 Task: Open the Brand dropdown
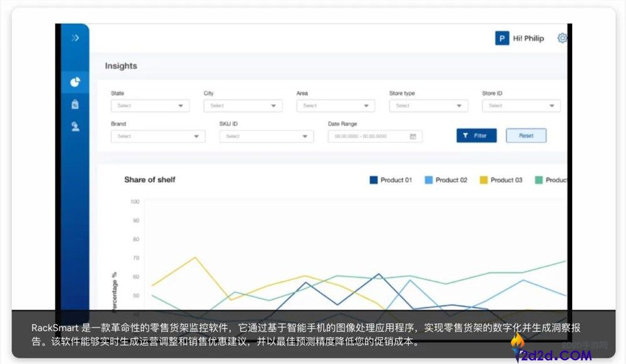pos(158,136)
